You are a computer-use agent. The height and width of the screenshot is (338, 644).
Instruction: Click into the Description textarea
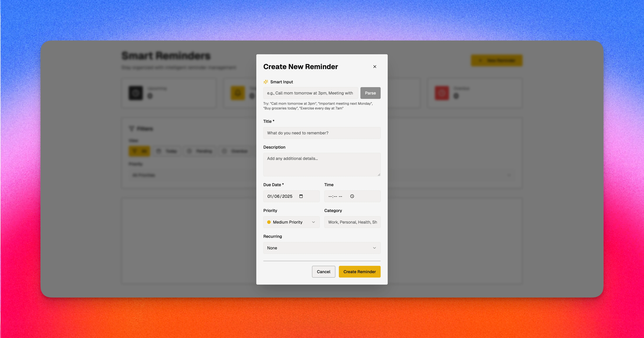(x=322, y=164)
